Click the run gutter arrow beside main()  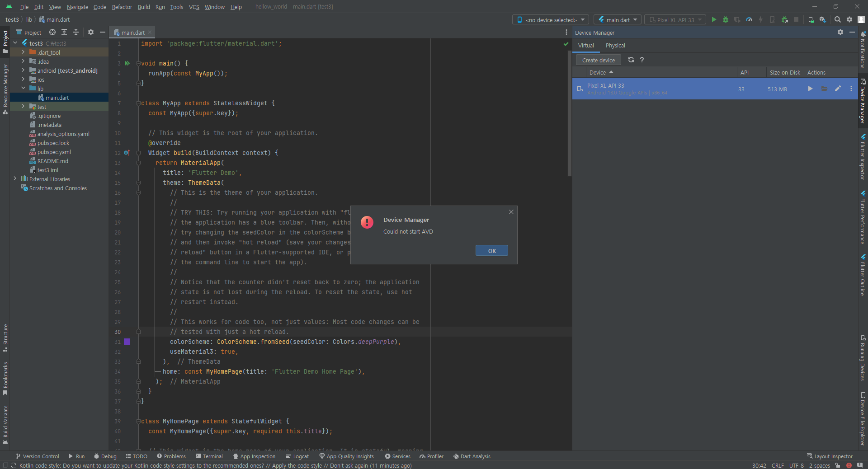coord(127,63)
